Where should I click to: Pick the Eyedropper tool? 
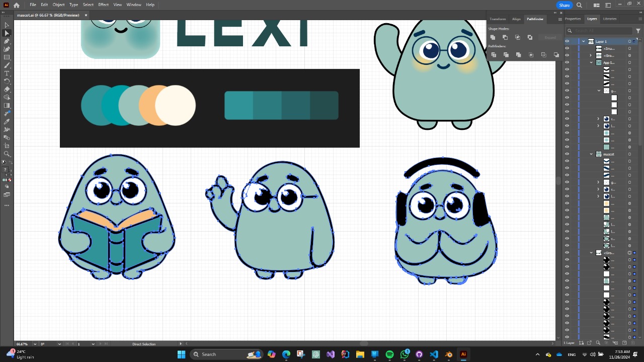point(7,122)
